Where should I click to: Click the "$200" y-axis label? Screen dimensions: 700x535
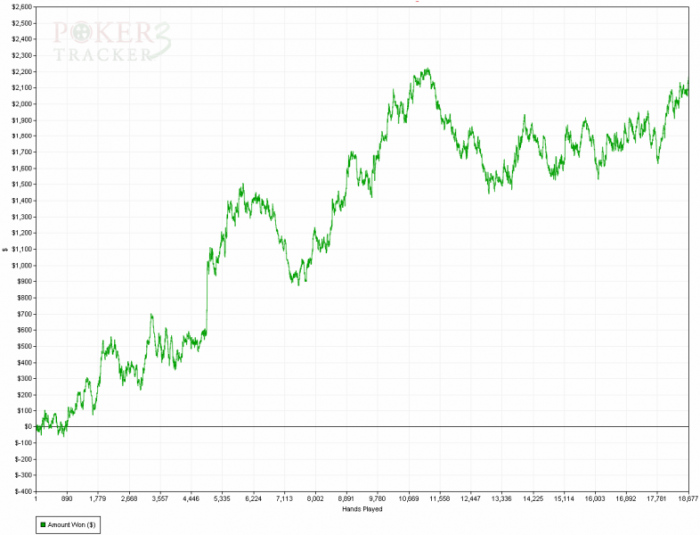click(24, 394)
